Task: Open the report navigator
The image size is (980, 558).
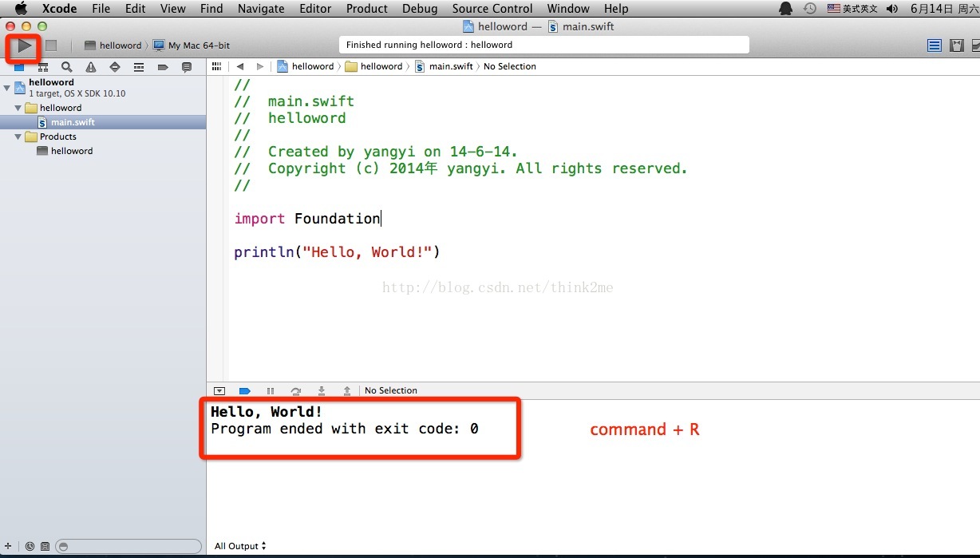Action: tap(187, 67)
